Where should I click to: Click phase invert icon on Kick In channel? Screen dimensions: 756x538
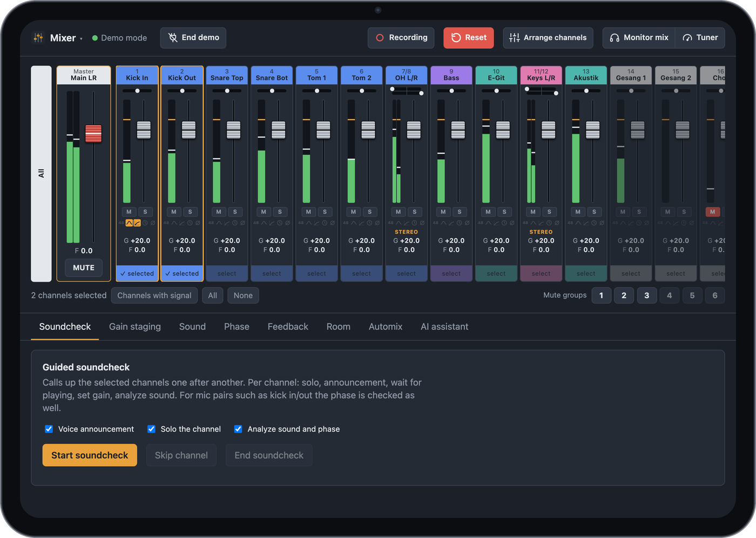tap(153, 223)
